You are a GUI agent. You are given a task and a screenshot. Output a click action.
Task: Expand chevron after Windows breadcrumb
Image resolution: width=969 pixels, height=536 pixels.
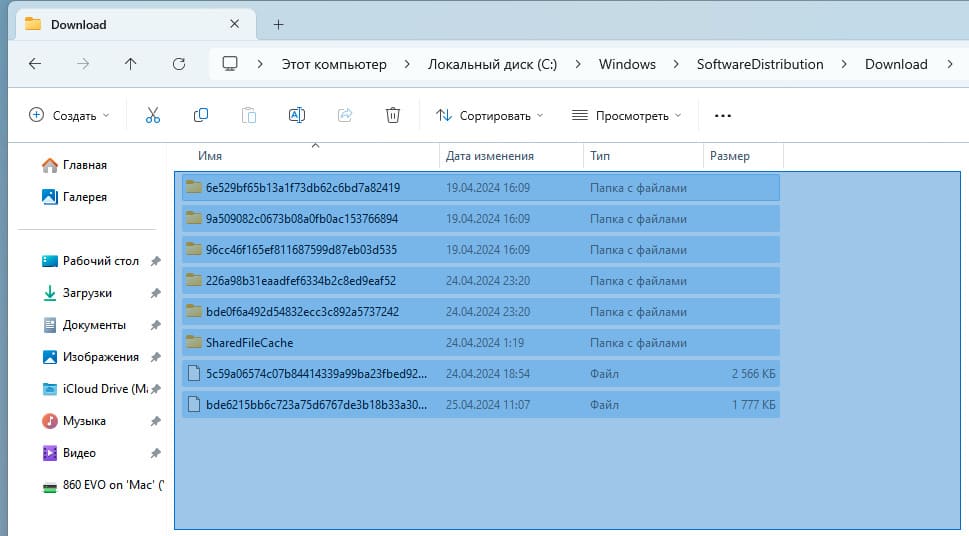[676, 64]
